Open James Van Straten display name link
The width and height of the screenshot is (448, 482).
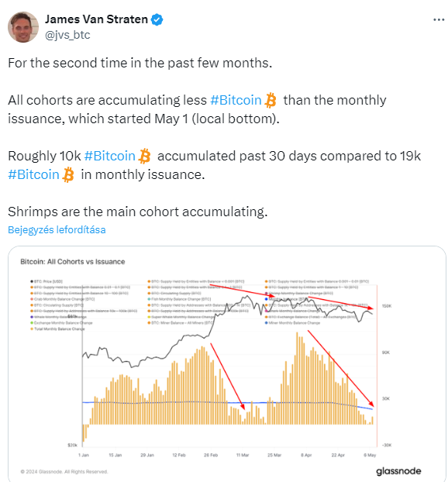[96, 19]
